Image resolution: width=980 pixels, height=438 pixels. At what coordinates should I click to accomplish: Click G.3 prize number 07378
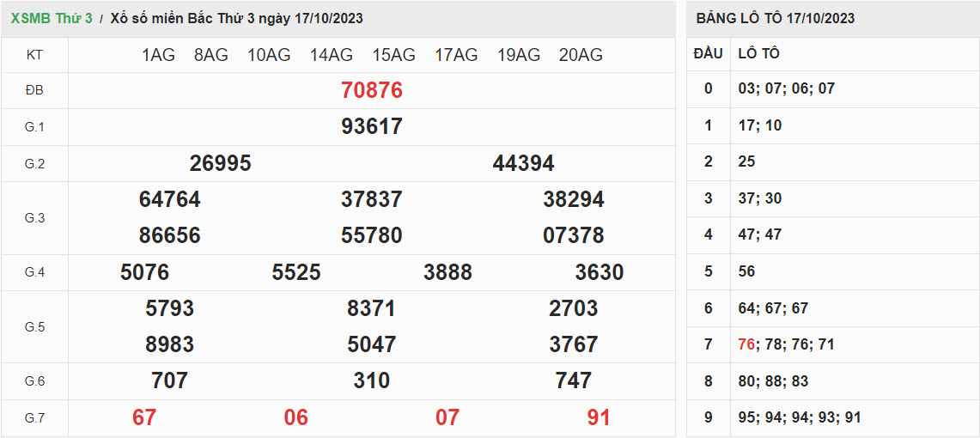click(x=573, y=235)
